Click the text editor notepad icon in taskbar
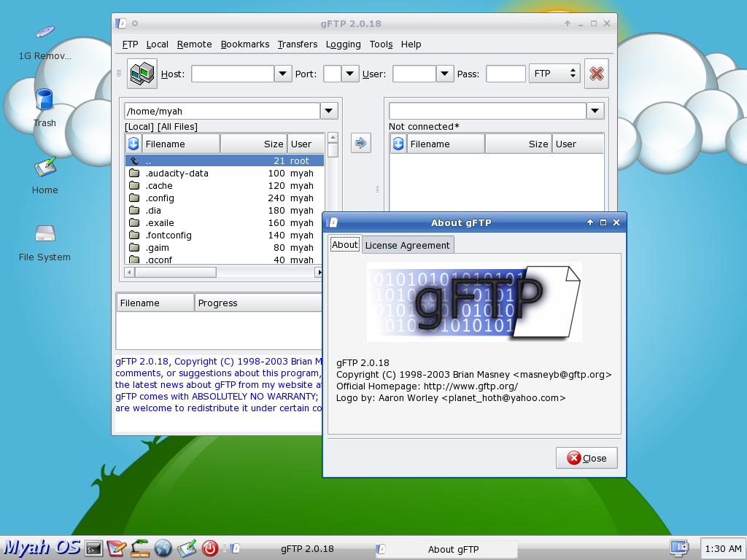 (x=116, y=548)
